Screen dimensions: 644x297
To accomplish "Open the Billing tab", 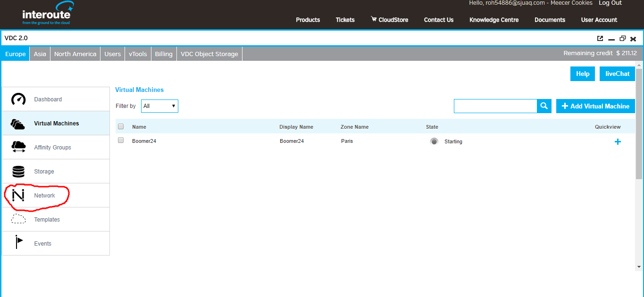I will pyautogui.click(x=164, y=54).
